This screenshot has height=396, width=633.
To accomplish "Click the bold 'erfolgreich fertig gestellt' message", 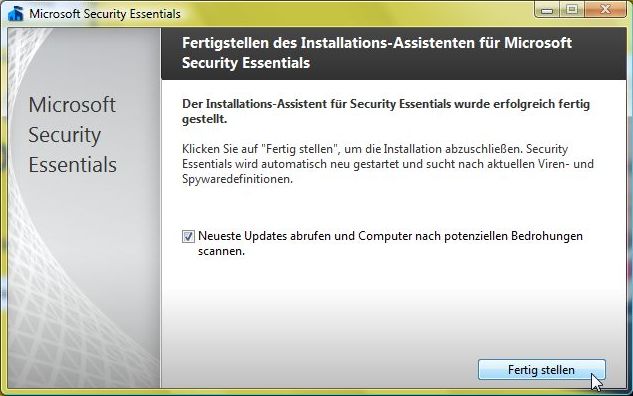I will [x=386, y=111].
